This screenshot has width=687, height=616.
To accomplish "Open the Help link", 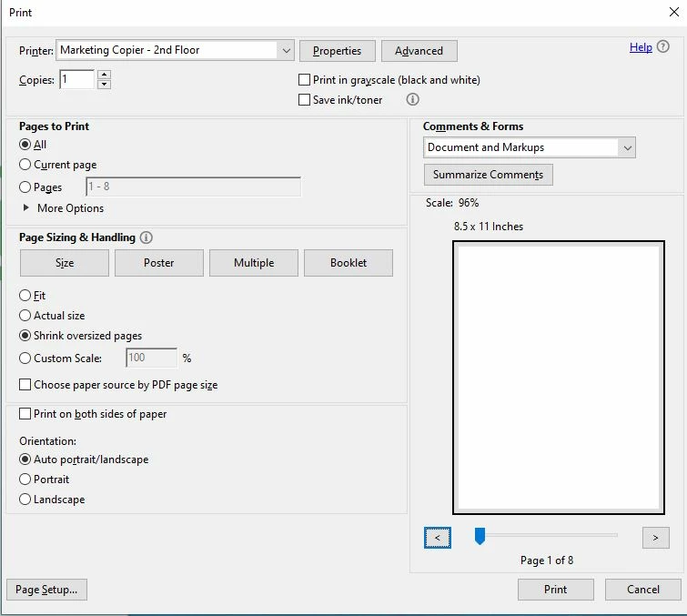I will (641, 47).
